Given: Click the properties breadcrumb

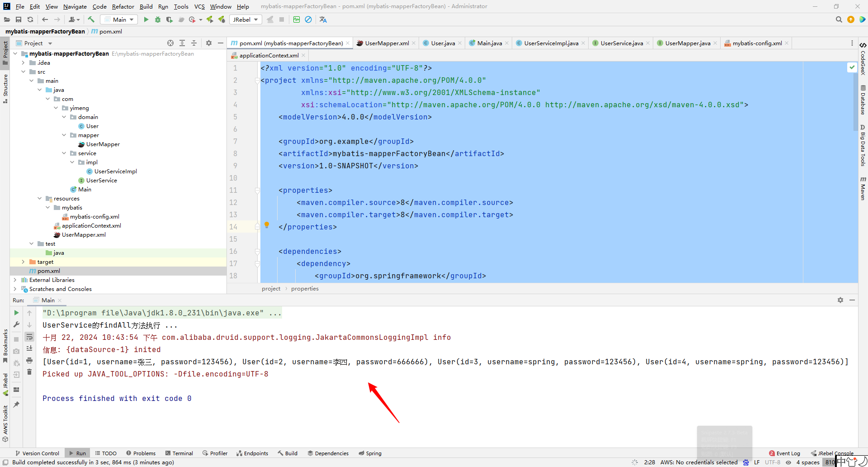Looking at the screenshot, I should (305, 288).
